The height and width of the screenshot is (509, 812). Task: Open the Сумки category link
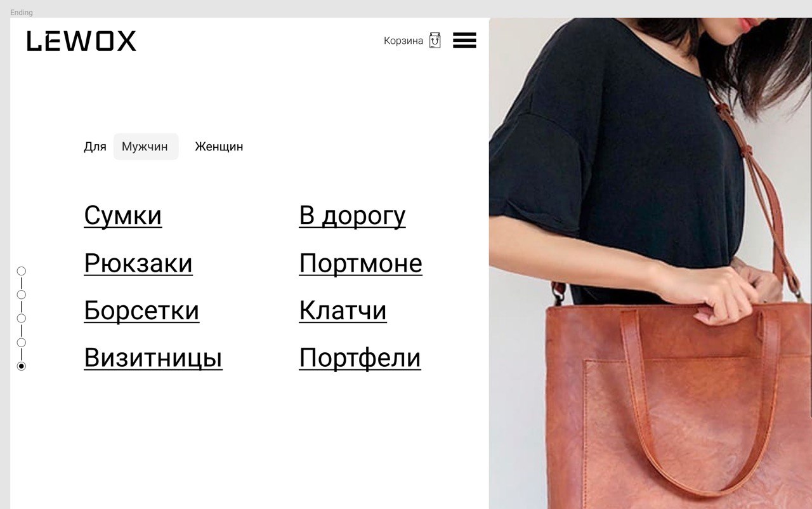(x=123, y=216)
